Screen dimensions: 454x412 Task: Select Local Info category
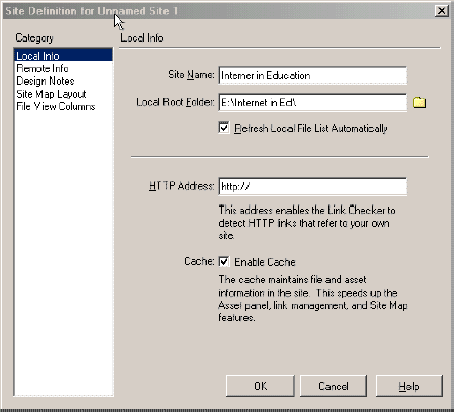(63, 56)
